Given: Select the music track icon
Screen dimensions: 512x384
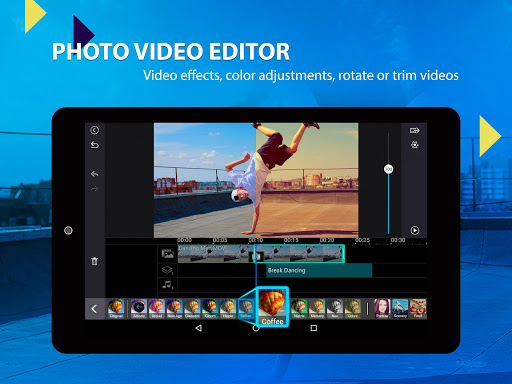Looking at the screenshot, I should [167, 285].
